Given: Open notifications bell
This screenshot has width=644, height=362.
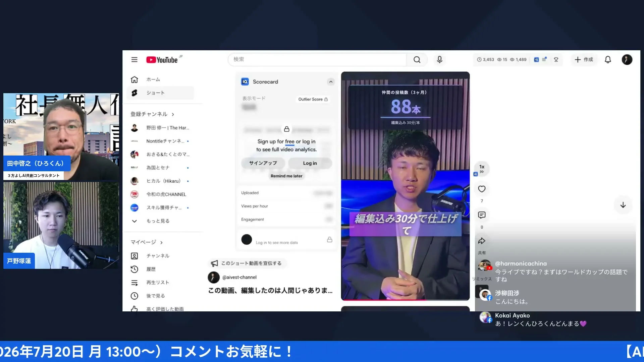Looking at the screenshot, I should click(608, 60).
